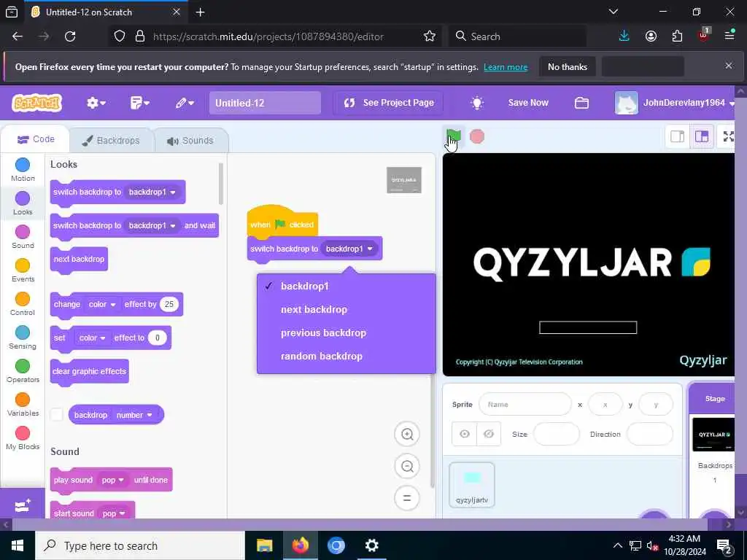Open the Edit pencil menu
Image resolution: width=747 pixels, height=560 pixels.
tap(185, 102)
